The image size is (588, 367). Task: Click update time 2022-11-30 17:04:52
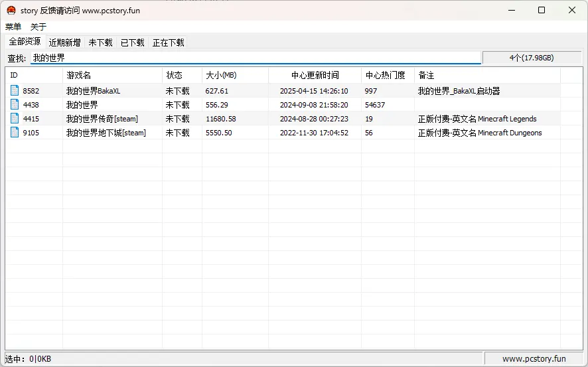(314, 133)
